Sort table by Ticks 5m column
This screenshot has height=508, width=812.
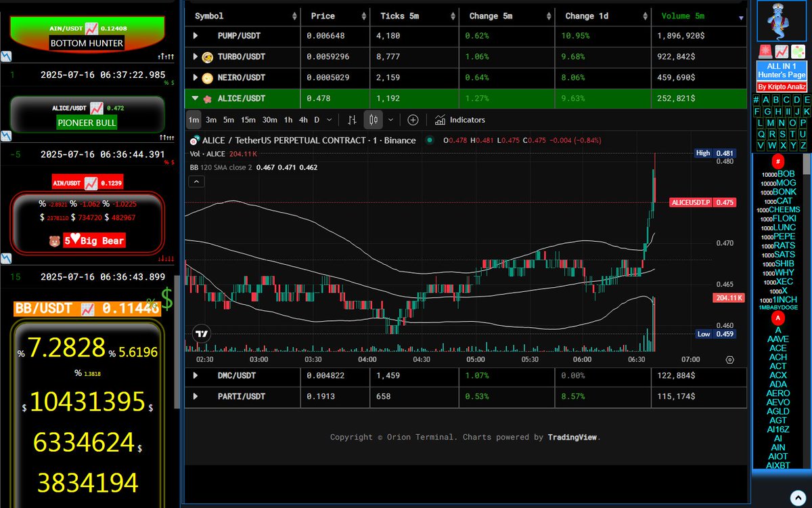point(415,16)
